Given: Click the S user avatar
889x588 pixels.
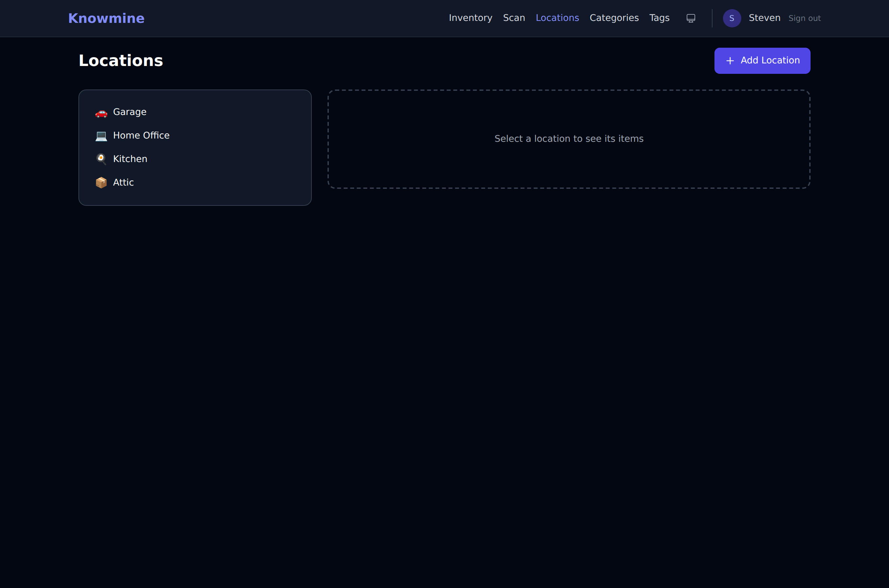Looking at the screenshot, I should pos(731,18).
